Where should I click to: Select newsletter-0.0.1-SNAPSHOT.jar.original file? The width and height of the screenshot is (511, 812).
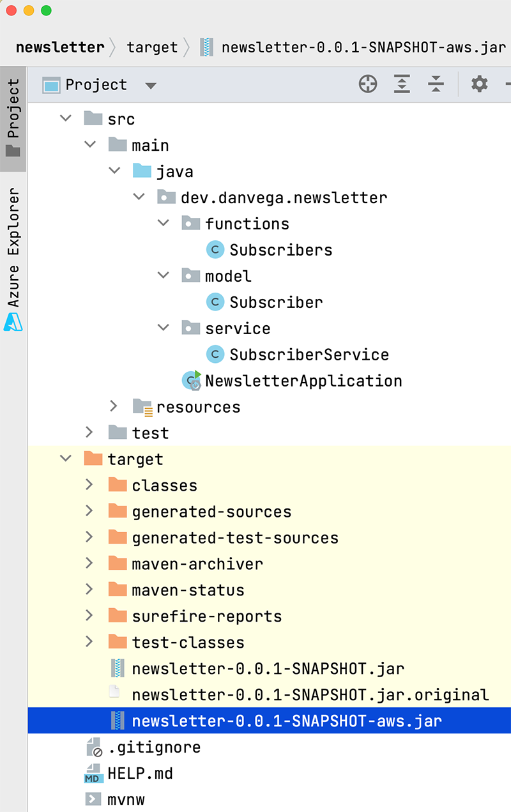(x=310, y=694)
